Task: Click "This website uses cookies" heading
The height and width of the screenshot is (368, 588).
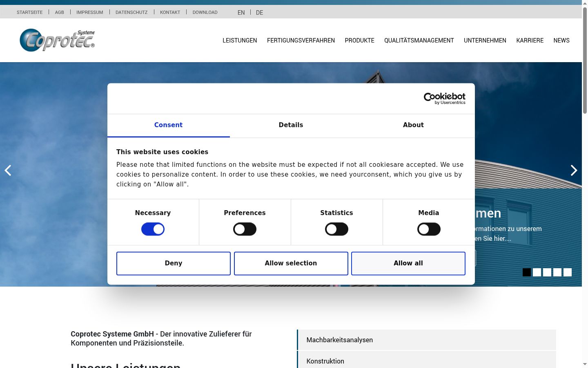Action: (x=162, y=152)
